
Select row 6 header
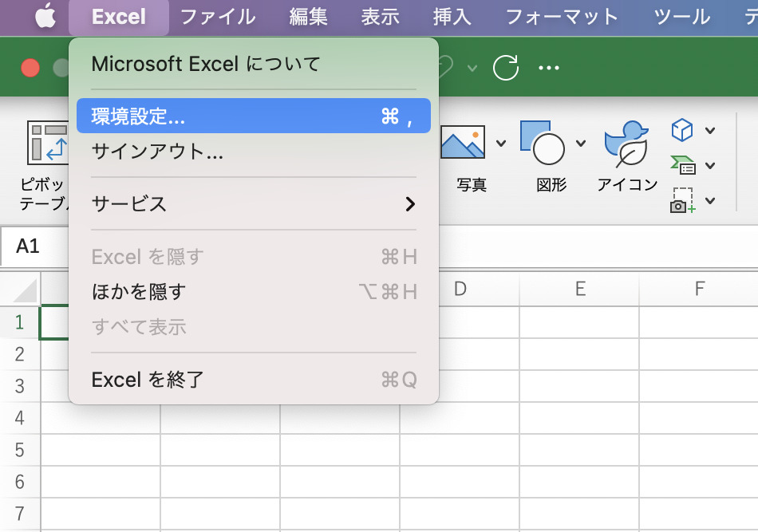click(20, 482)
